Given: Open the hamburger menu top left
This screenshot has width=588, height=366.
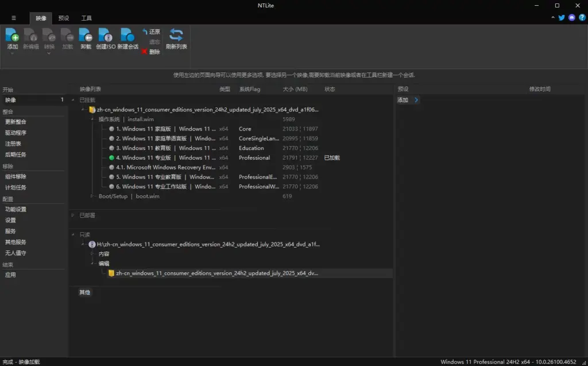Looking at the screenshot, I should 13,18.
